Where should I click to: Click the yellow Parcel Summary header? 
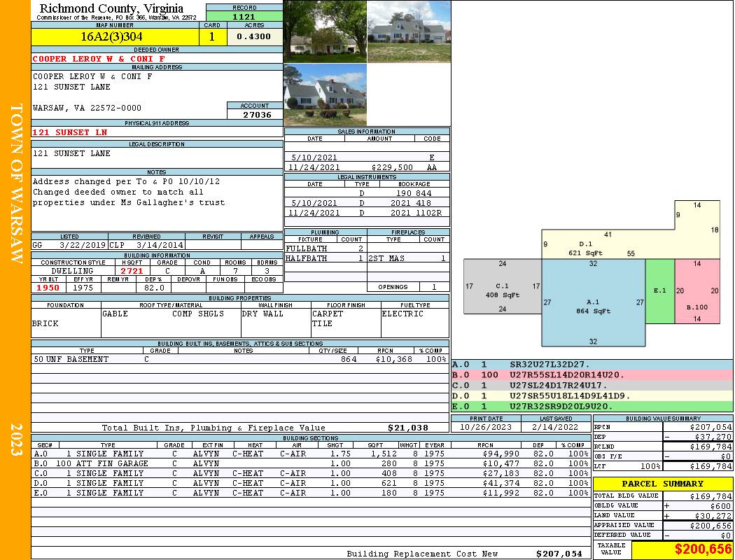pyautogui.click(x=663, y=484)
